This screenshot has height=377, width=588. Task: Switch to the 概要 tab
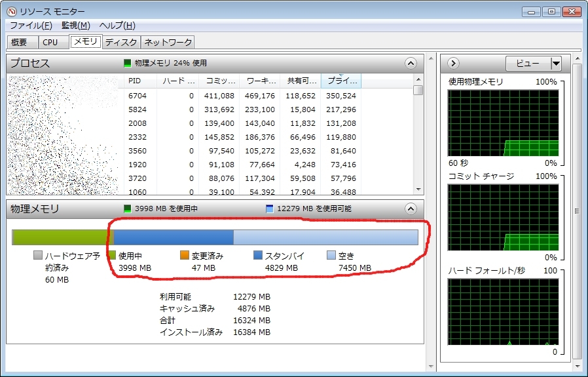tap(22, 42)
